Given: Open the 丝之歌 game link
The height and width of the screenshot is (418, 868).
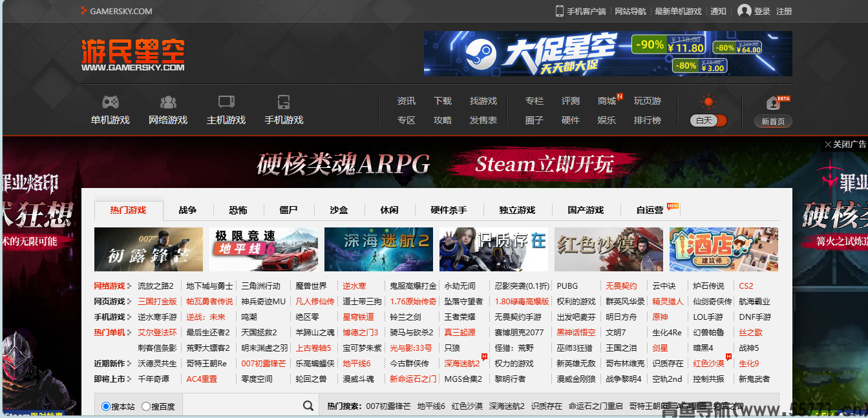Looking at the screenshot, I should point(750,332).
